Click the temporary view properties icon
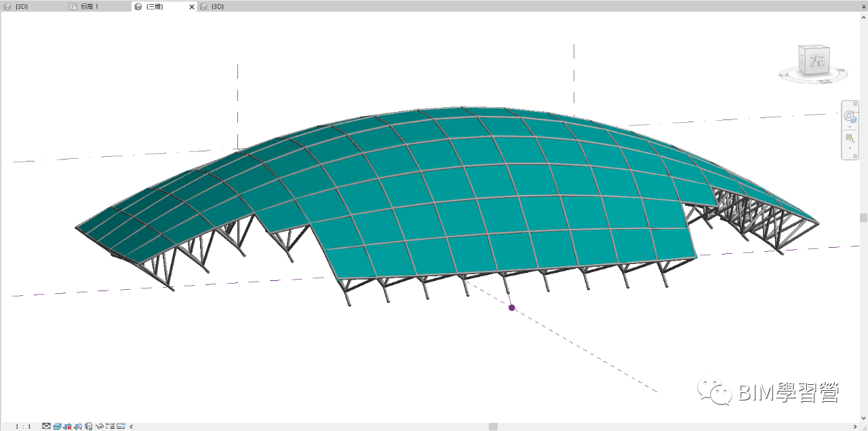Viewport: 868px width, 431px height. pyautogui.click(x=121, y=426)
